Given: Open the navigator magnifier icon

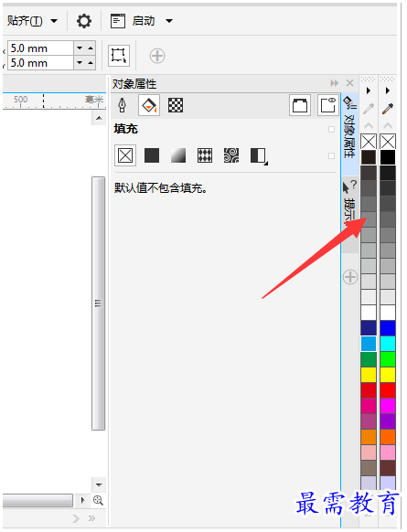Looking at the screenshot, I should click(98, 500).
